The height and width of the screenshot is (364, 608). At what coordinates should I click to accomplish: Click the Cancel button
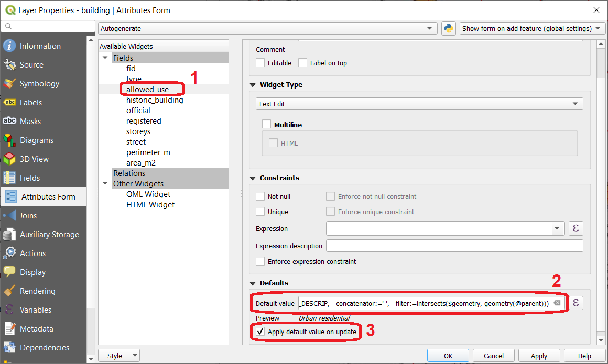pyautogui.click(x=494, y=356)
